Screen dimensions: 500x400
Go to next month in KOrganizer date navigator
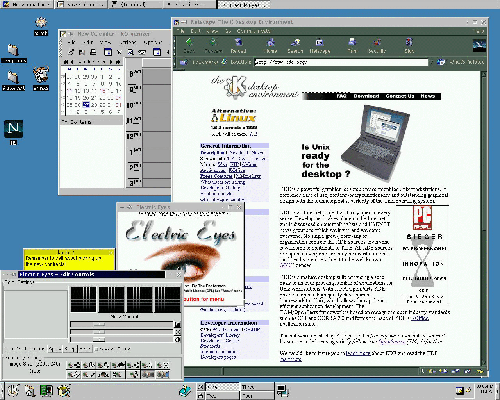(x=111, y=62)
